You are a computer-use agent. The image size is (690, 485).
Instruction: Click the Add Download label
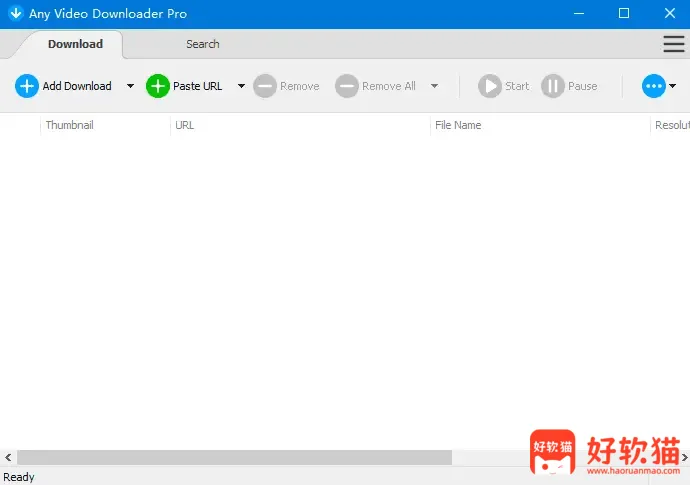tap(77, 86)
